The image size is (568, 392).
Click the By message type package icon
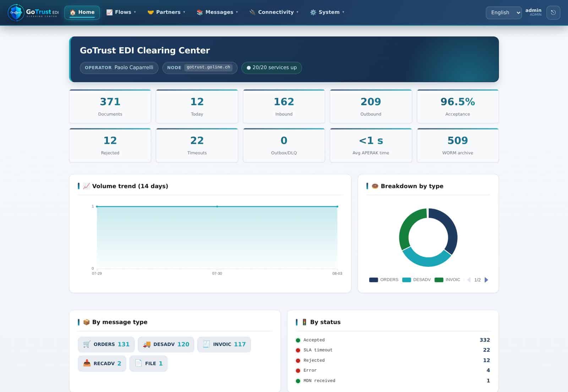tap(86, 322)
